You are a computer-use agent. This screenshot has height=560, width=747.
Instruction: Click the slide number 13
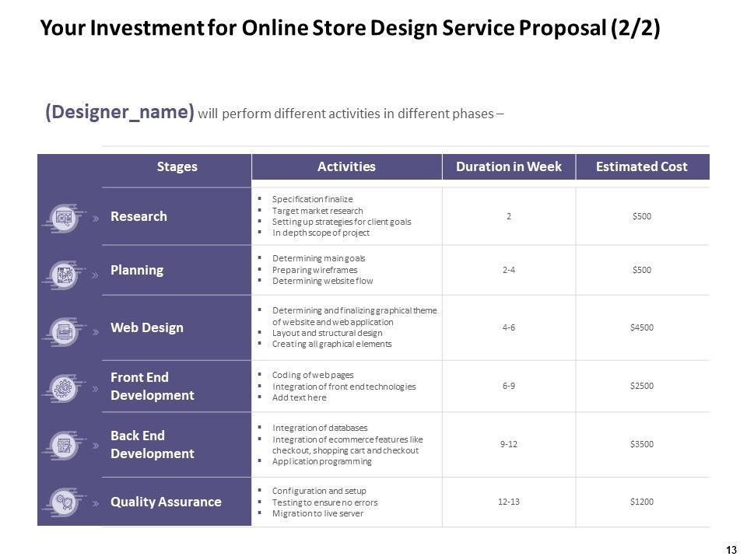coord(731,550)
